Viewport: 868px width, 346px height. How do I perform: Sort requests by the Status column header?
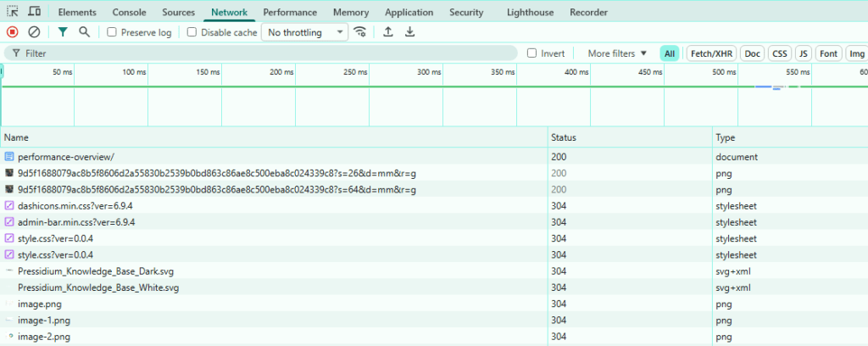point(630,137)
